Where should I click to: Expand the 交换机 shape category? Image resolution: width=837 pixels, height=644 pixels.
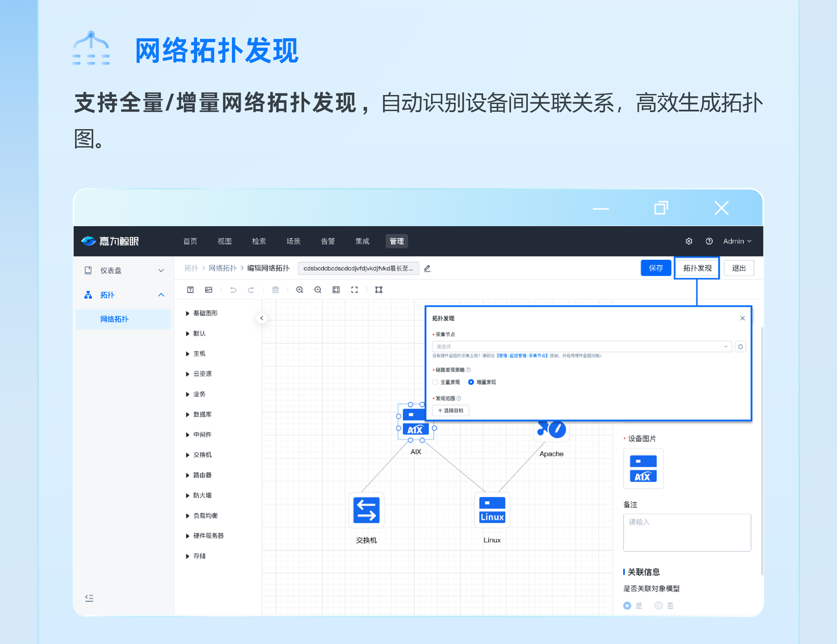pos(188,455)
